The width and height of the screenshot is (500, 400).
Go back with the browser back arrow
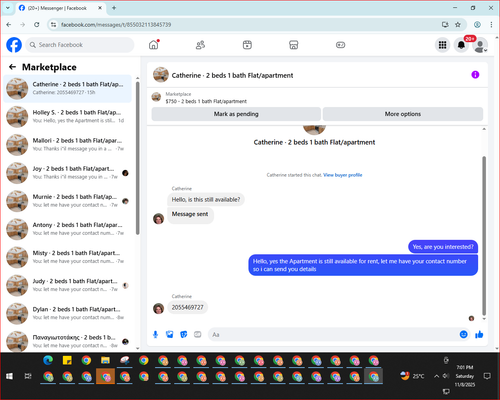point(9,25)
